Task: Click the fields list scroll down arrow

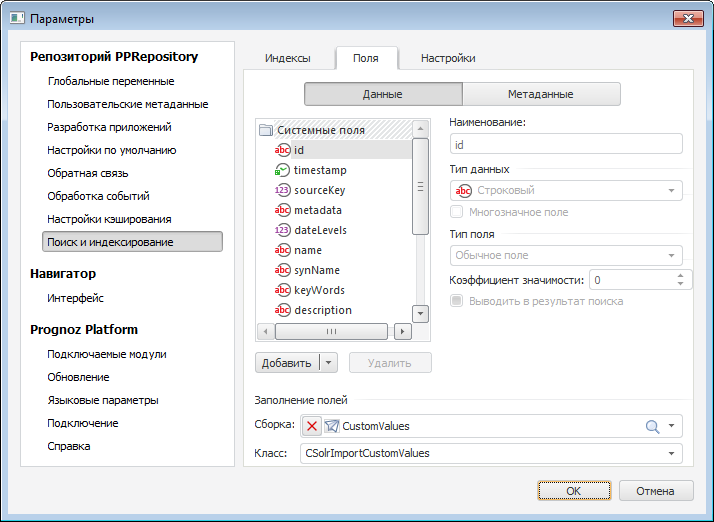Action: 420,313
